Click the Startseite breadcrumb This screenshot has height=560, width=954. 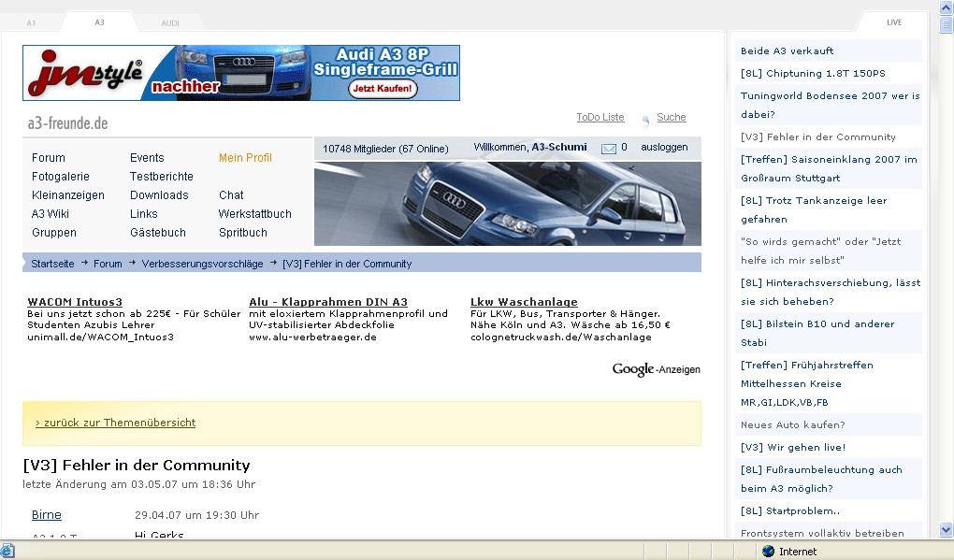click(x=52, y=264)
